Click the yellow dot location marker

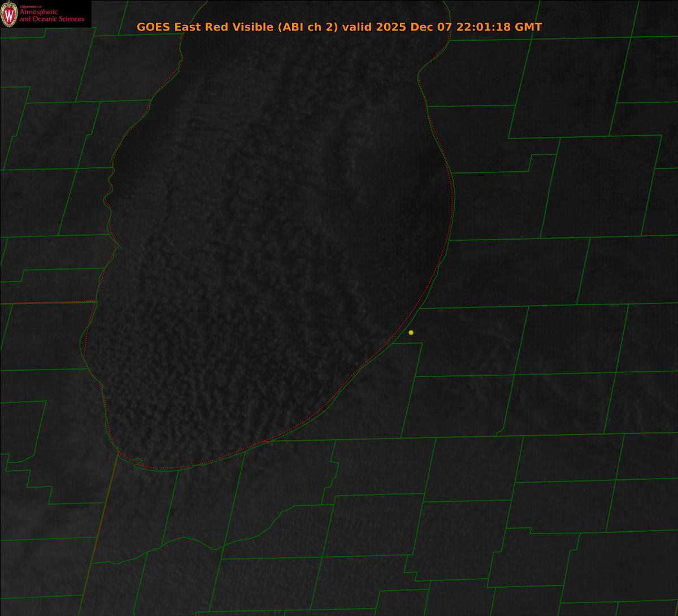tap(411, 332)
